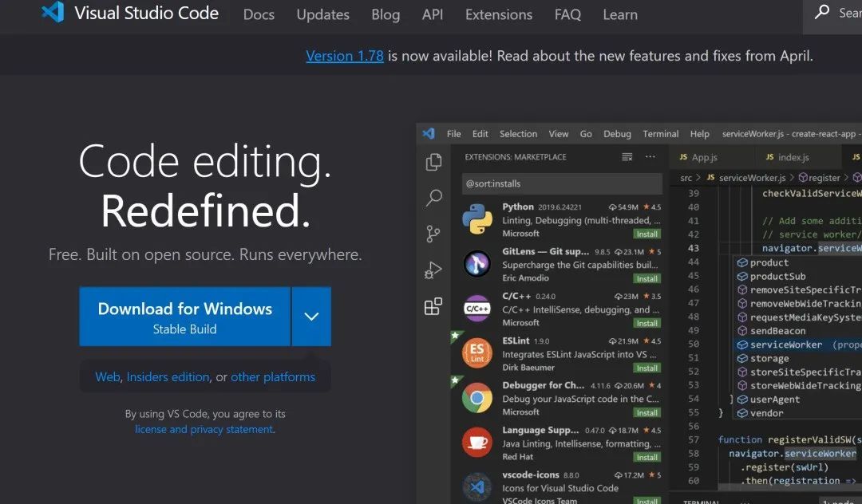Select the vendor autocomplete suggestion
The height and width of the screenshot is (504, 862).
(x=766, y=413)
